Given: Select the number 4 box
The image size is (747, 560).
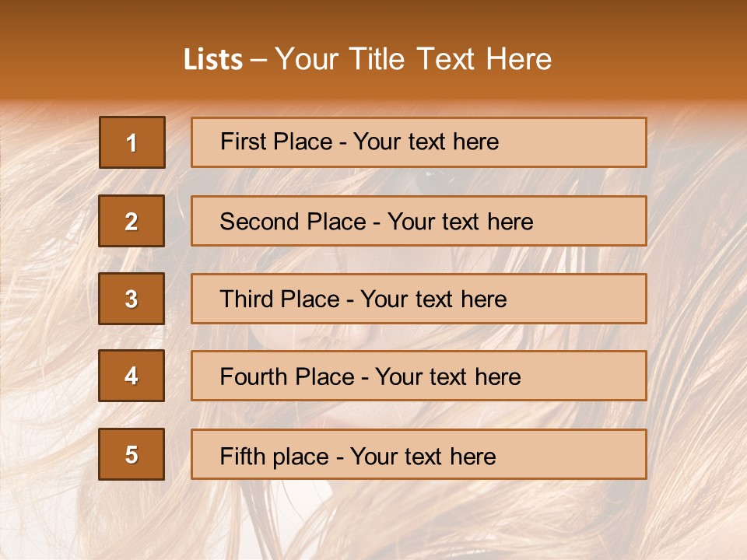Looking at the screenshot, I should click(132, 376).
